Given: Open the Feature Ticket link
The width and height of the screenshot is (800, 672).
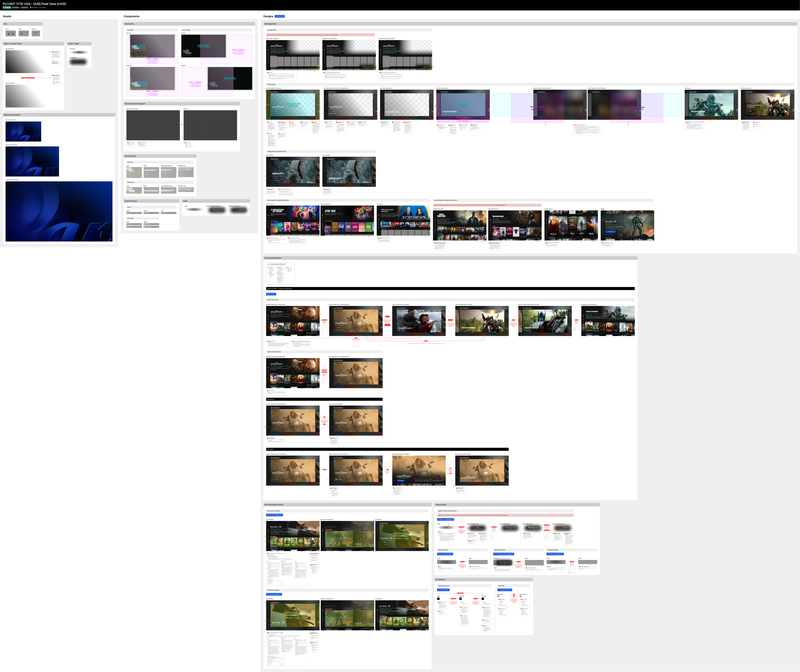Looking at the screenshot, I should point(24,8).
